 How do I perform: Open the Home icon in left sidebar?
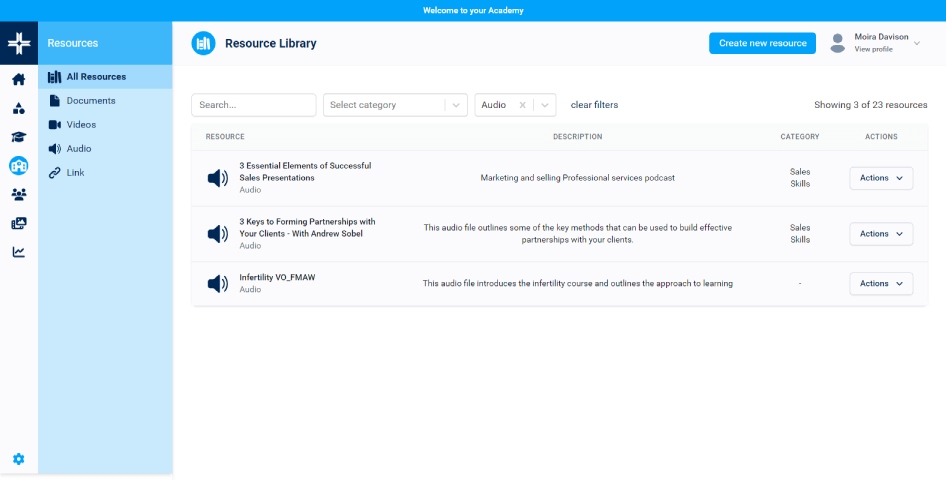coord(18,80)
